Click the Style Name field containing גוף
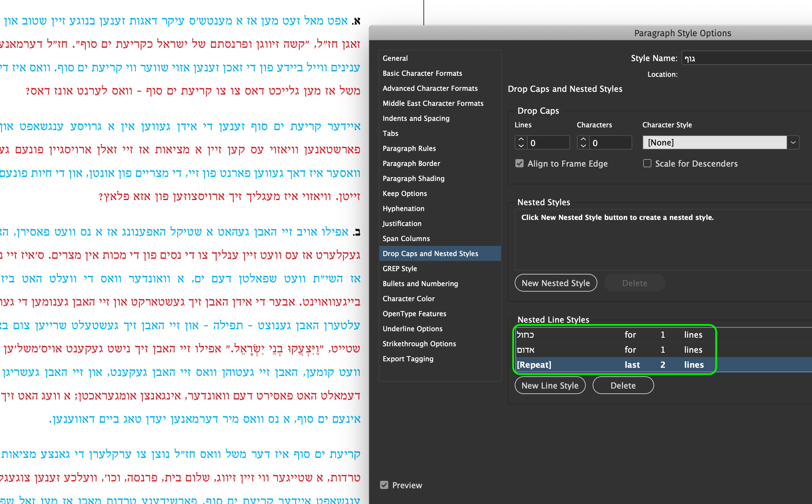The height and width of the screenshot is (504, 812). click(745, 58)
